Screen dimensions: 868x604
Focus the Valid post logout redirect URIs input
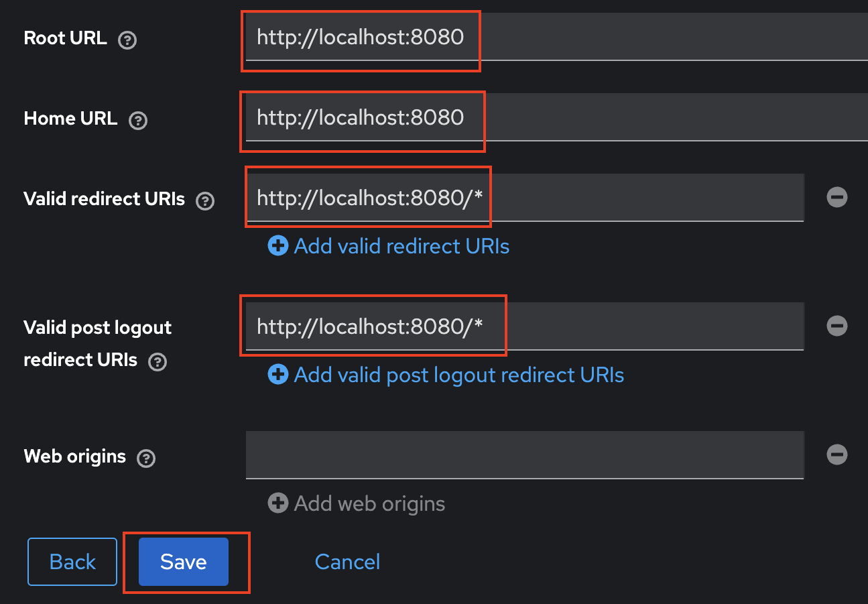(524, 326)
